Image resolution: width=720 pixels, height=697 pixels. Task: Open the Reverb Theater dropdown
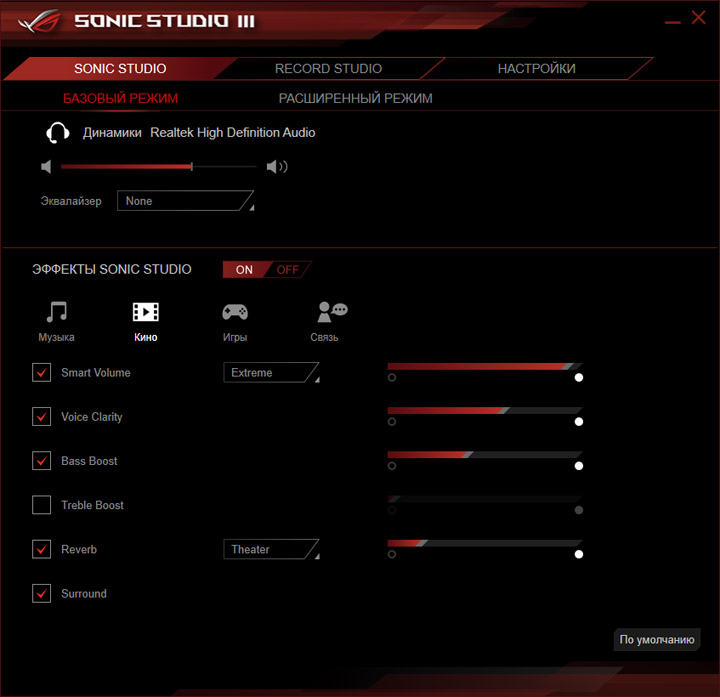[271, 549]
